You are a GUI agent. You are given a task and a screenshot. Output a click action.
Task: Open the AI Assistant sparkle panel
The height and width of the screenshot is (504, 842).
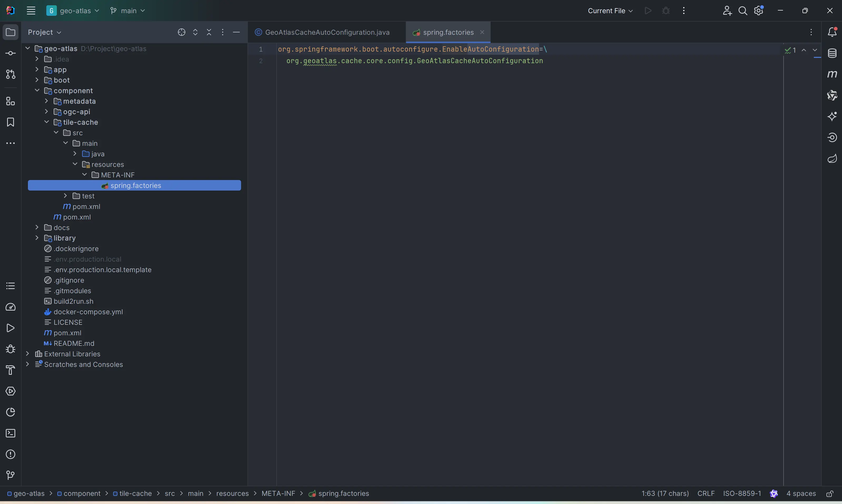point(832,116)
